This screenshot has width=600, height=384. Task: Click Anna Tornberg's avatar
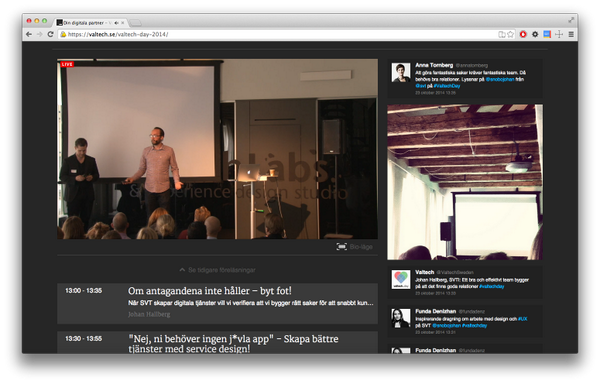click(401, 72)
